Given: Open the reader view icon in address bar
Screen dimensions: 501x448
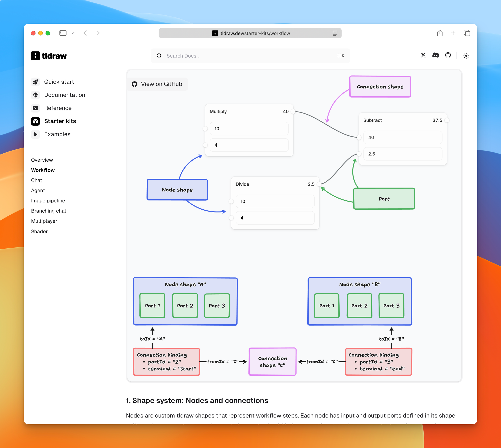Looking at the screenshot, I should pyautogui.click(x=335, y=33).
